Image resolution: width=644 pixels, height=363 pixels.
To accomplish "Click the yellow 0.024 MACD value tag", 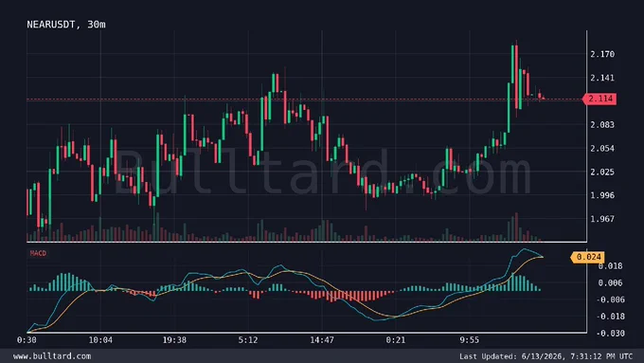I will 588,258.
